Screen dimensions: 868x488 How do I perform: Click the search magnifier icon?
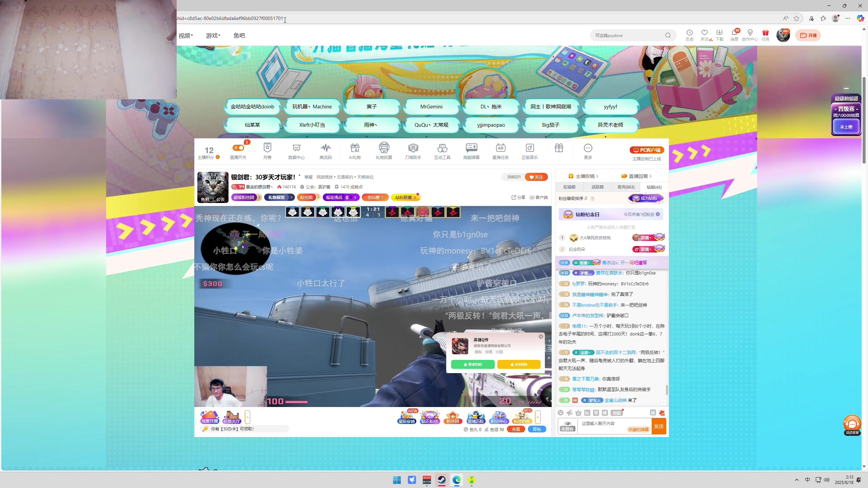point(668,35)
